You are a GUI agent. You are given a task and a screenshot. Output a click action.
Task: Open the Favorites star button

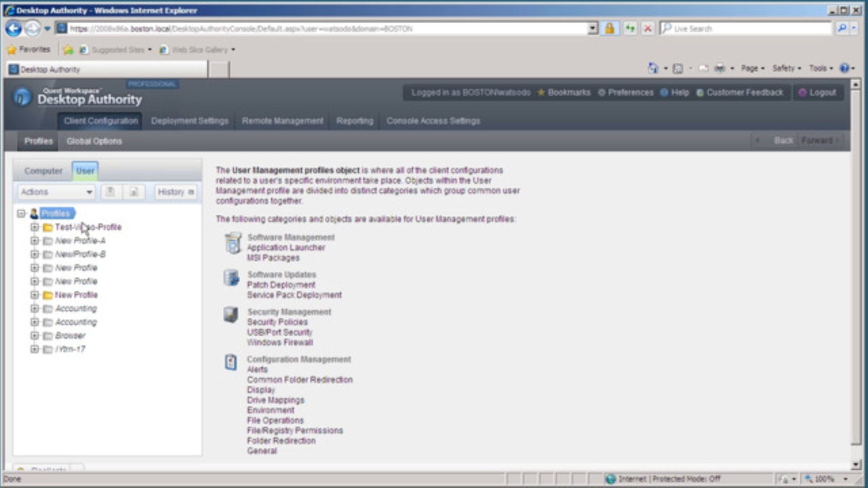click(28, 49)
